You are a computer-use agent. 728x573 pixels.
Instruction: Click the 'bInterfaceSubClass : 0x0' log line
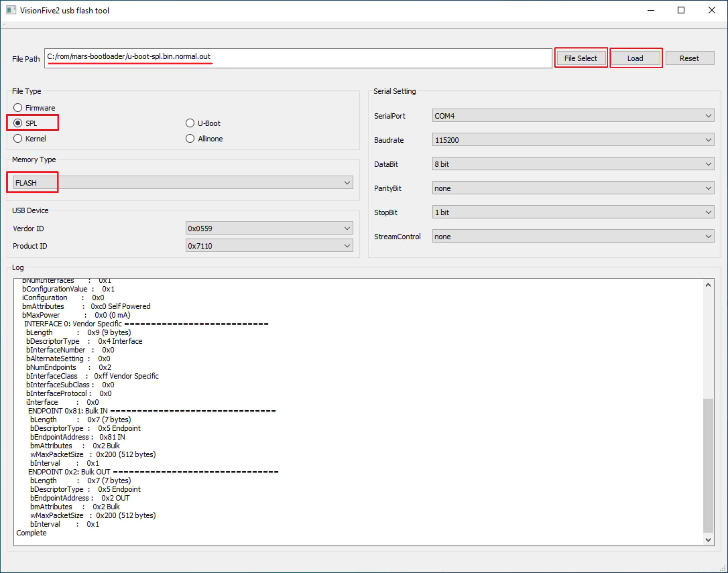(70, 384)
